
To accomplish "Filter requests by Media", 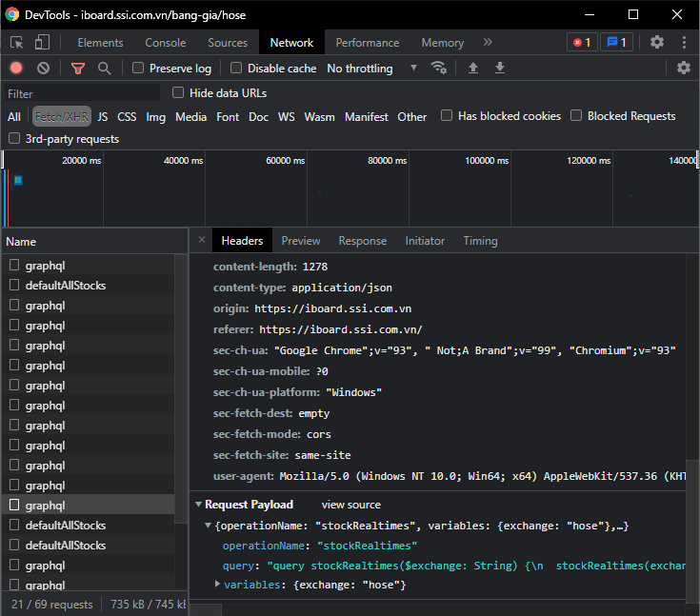I will tap(190, 117).
